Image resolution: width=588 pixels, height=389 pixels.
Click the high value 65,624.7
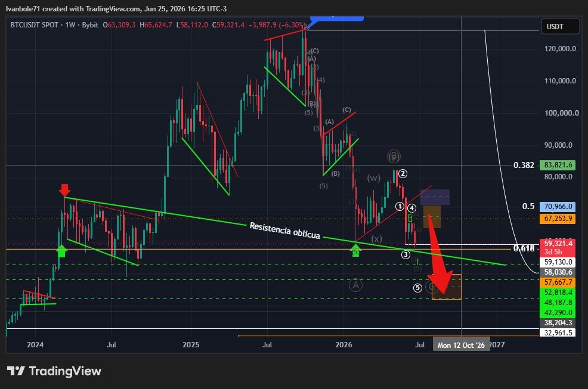pos(158,25)
